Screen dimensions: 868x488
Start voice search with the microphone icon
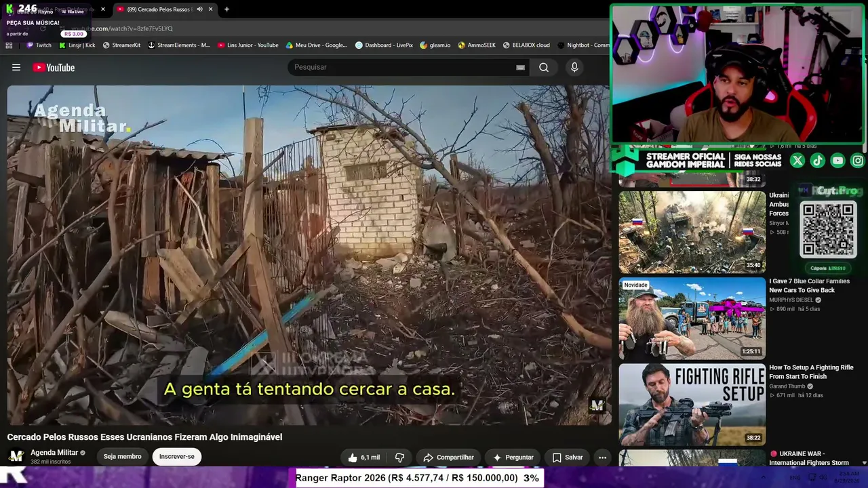[x=574, y=67]
